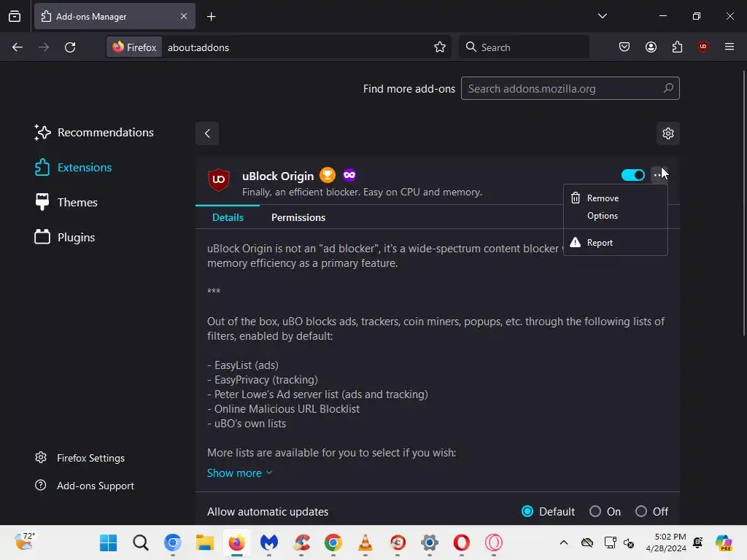This screenshot has width=747, height=560.
Task: Switch to the Permissions tab
Action: tap(298, 217)
